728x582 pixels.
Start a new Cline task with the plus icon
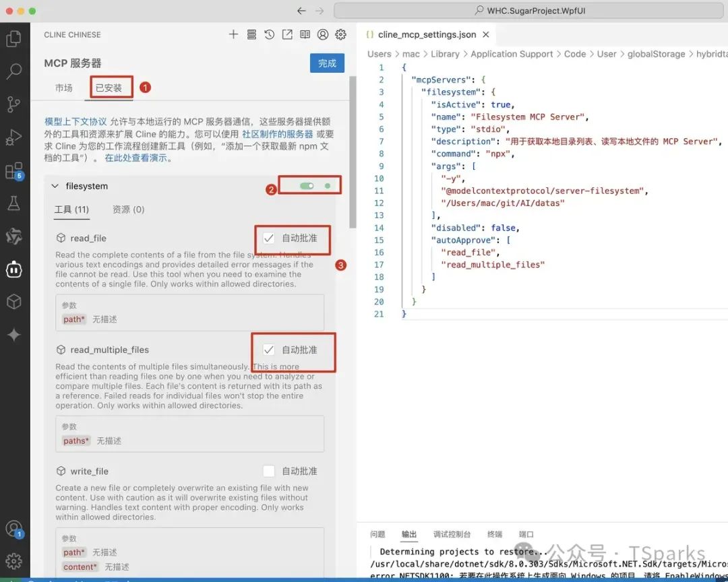tap(233, 34)
